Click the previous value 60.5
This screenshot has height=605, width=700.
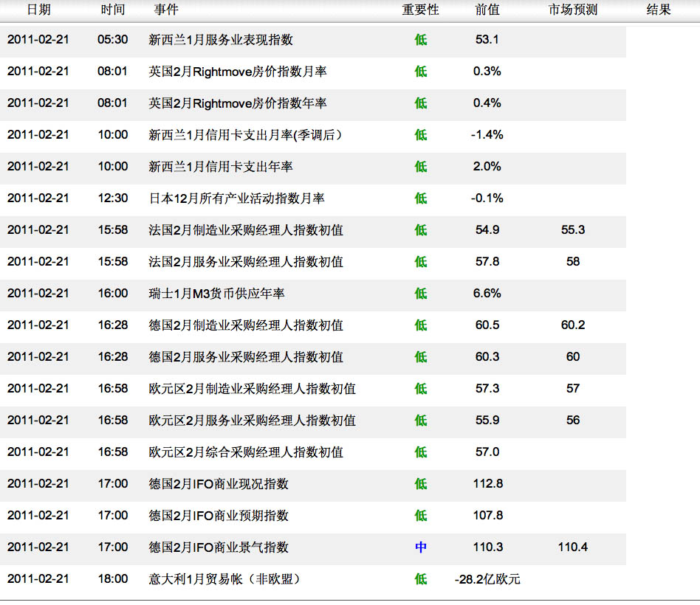click(487, 325)
